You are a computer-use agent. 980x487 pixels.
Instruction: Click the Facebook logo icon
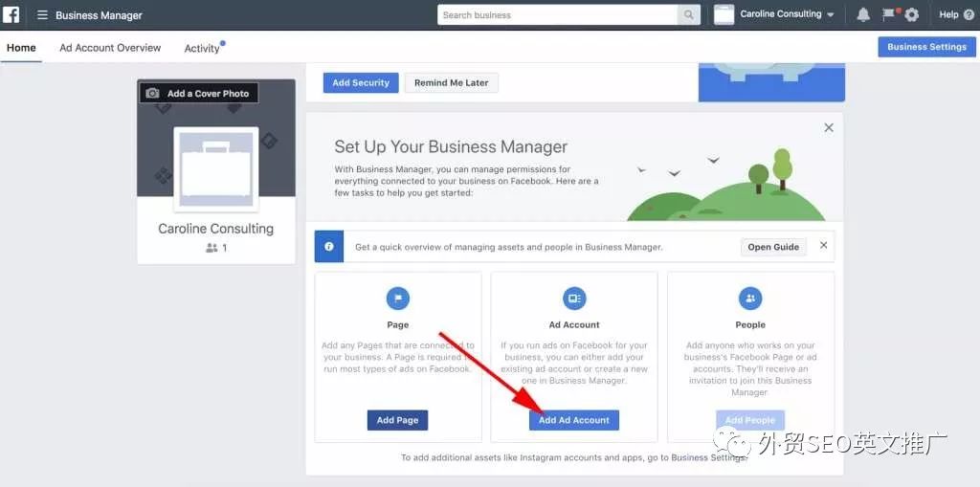click(11, 14)
